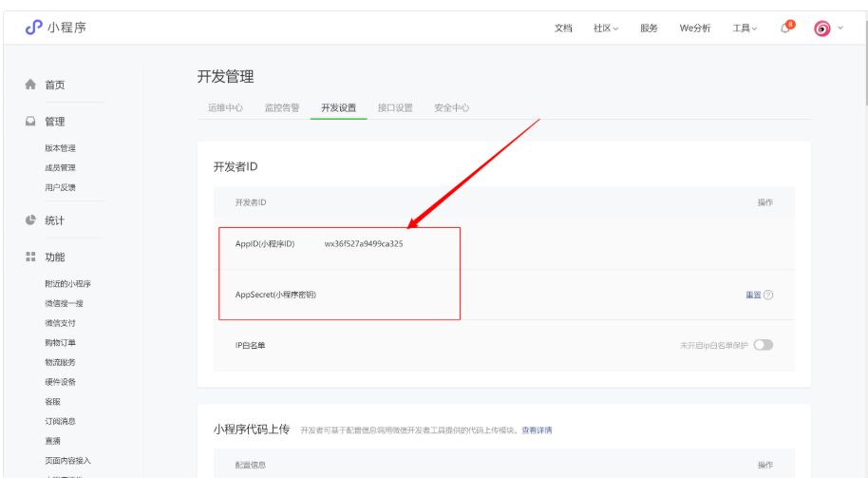This screenshot has height=478, width=868.
Task: Expand the 工具 dropdown menu
Action: coord(745,29)
